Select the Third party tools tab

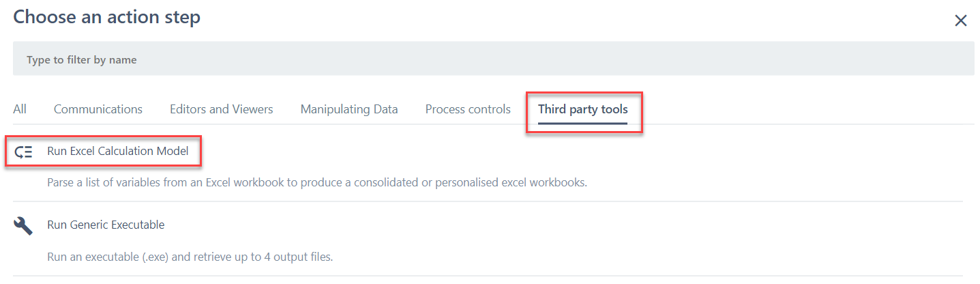(x=582, y=109)
